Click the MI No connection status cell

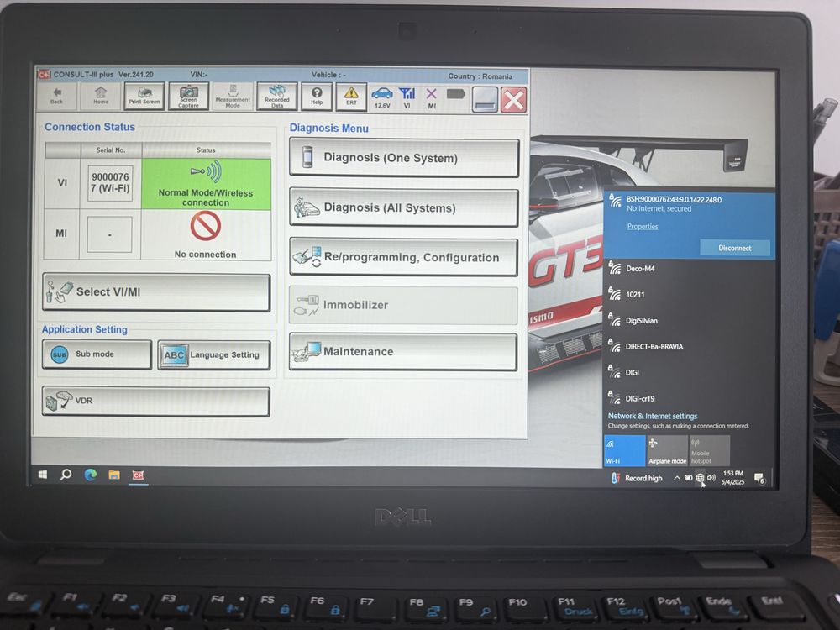pos(206,235)
